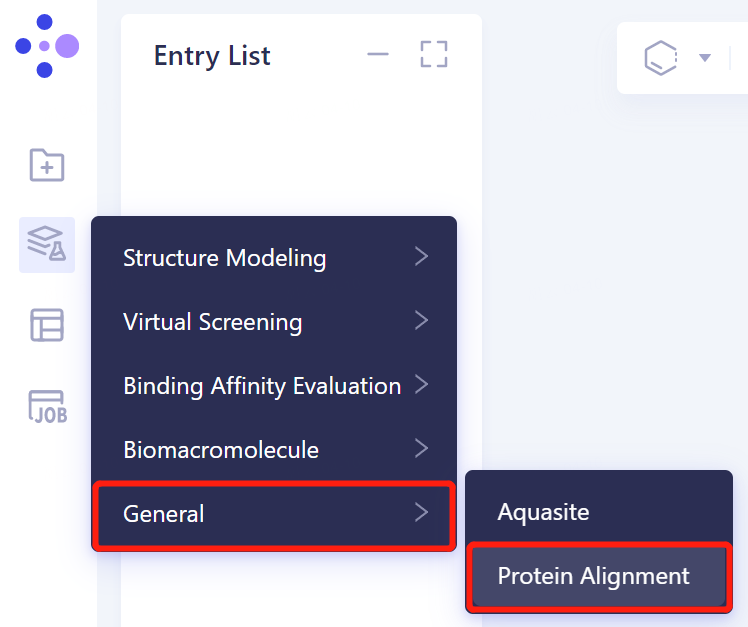Image resolution: width=748 pixels, height=627 pixels.
Task: Click the app logo in the sidebar
Action: [x=47, y=45]
